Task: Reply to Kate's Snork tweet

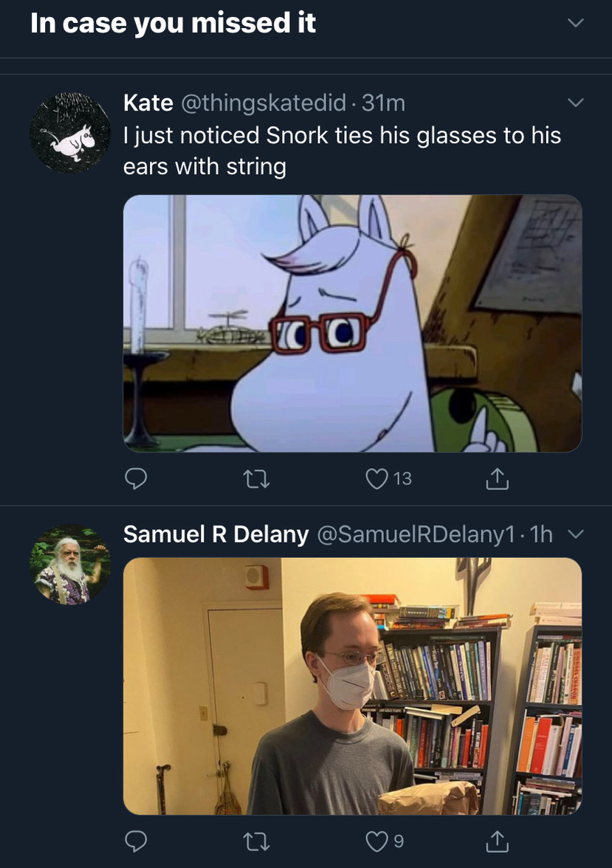Action: coord(134,480)
